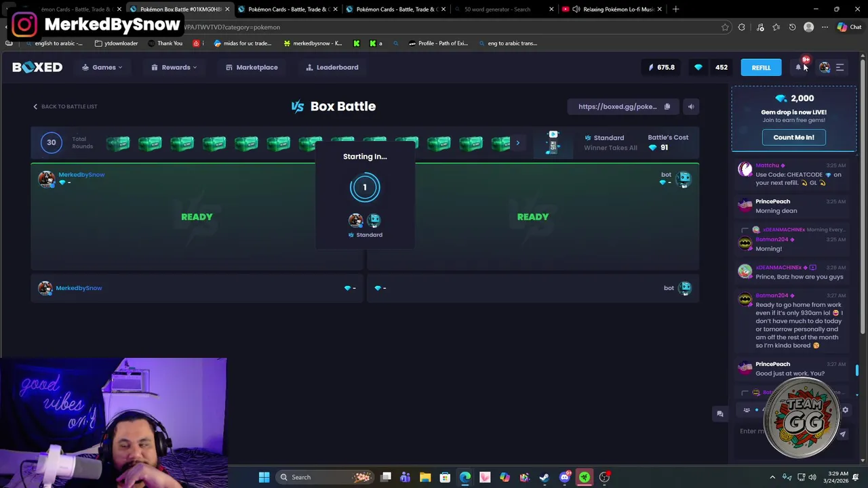Click the Count Me In button
Viewport: 868px width, 488px height.
click(x=793, y=137)
